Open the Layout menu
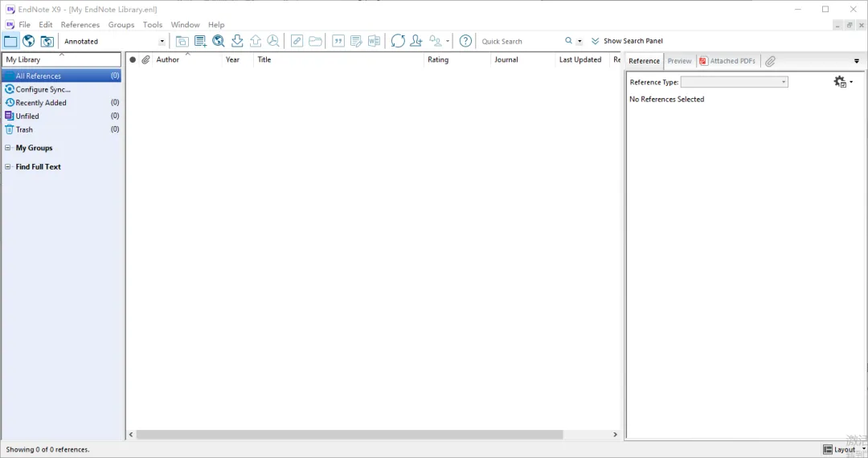Screen dimensions: 868x458 [844, 449]
